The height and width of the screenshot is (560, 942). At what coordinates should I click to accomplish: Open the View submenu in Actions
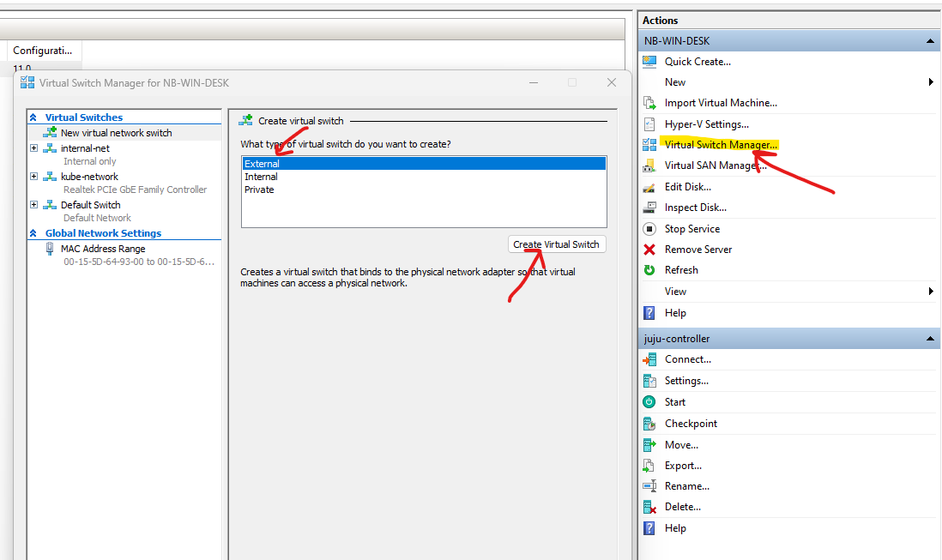click(675, 292)
